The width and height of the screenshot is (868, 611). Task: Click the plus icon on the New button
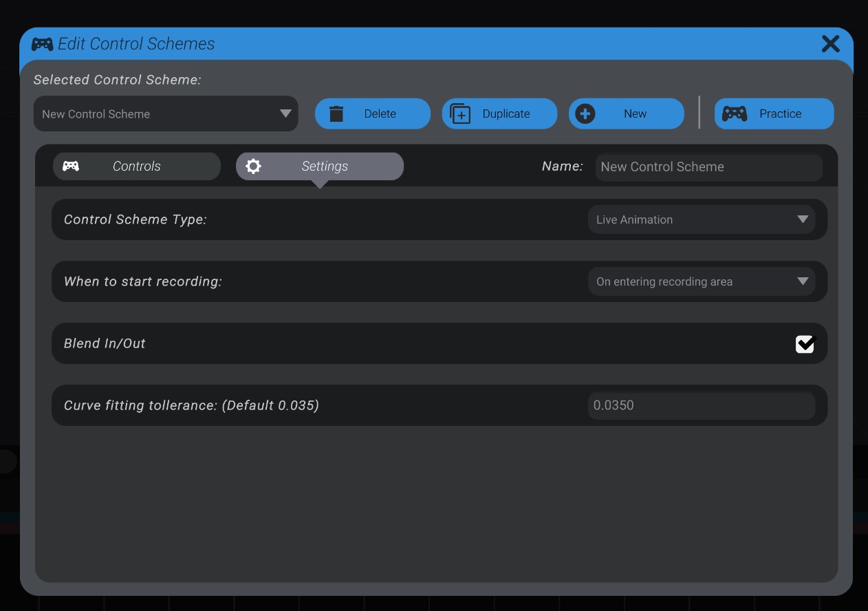point(585,113)
